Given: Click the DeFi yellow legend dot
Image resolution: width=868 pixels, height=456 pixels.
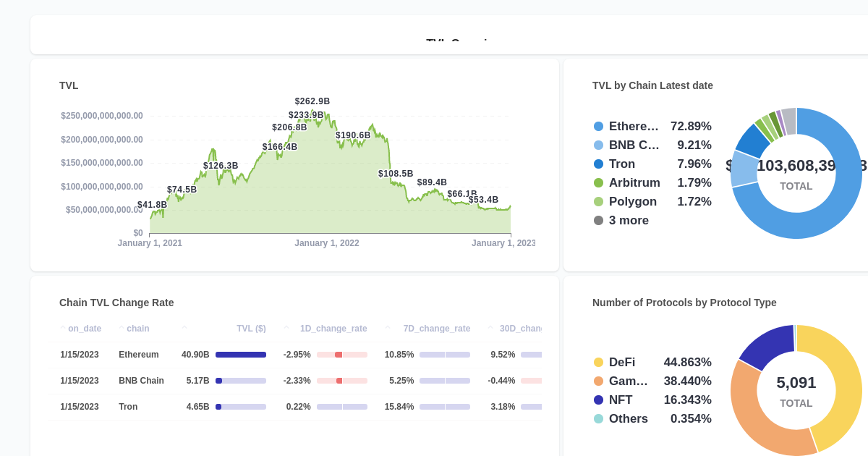Looking at the screenshot, I should click(597, 362).
